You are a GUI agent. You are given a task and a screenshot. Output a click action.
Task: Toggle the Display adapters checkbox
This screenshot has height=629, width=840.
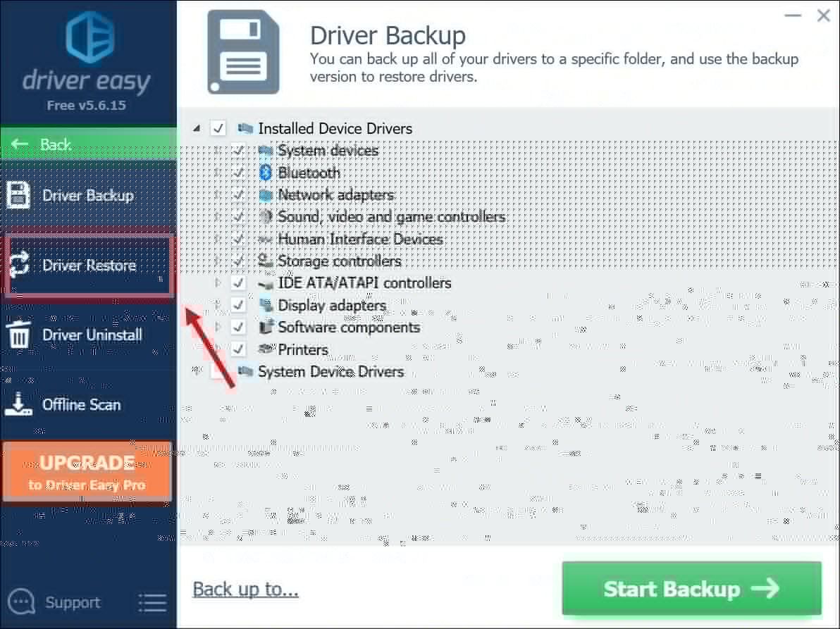pyautogui.click(x=238, y=304)
